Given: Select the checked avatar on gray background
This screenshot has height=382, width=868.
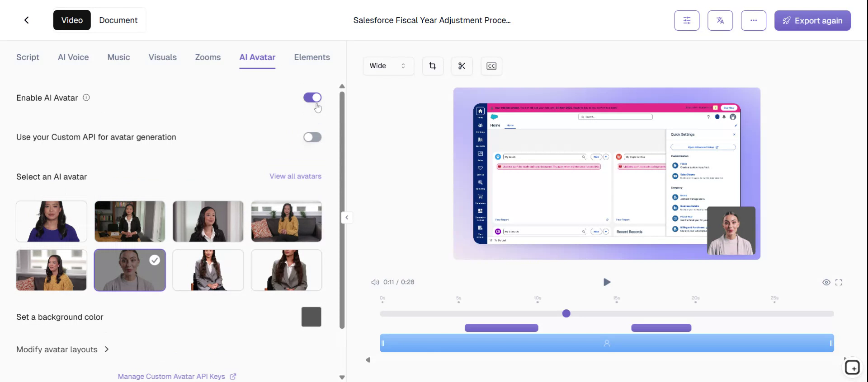Looking at the screenshot, I should [130, 270].
